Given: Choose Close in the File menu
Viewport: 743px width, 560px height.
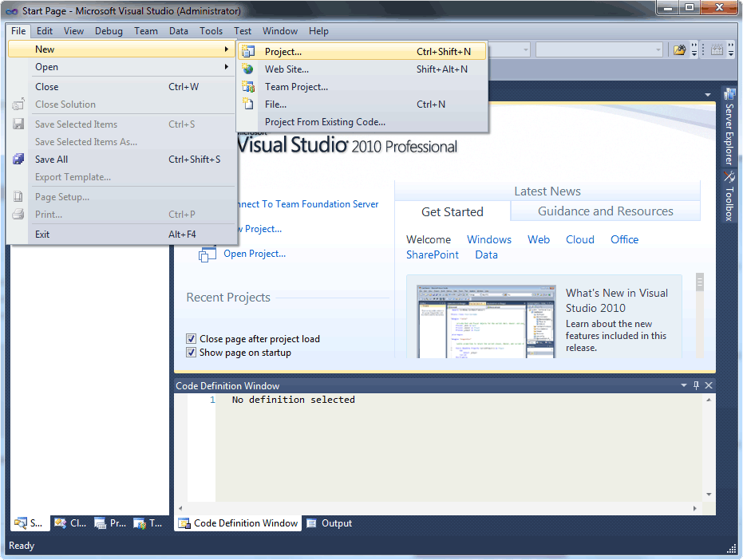Looking at the screenshot, I should click(x=122, y=87).
